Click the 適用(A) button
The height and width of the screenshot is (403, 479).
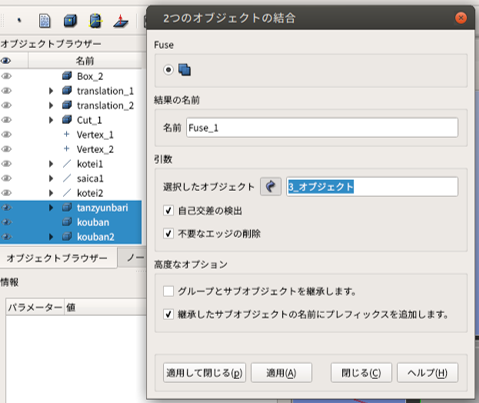(x=281, y=372)
